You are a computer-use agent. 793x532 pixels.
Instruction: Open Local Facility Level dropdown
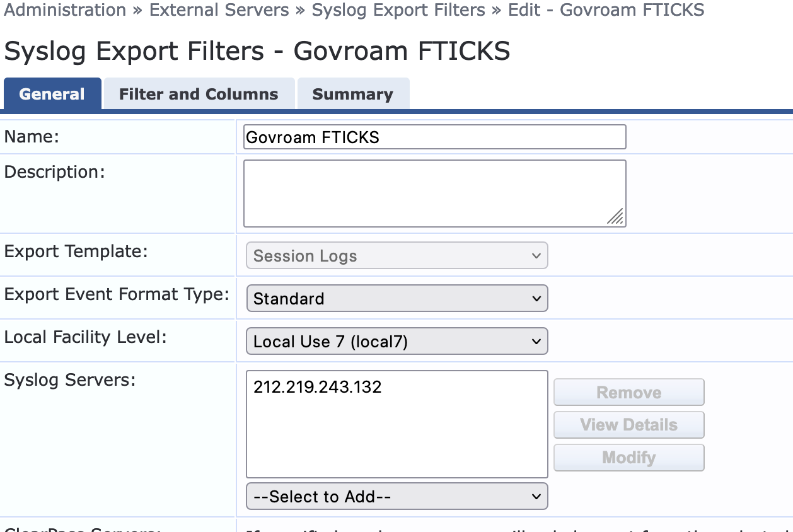pyautogui.click(x=397, y=342)
